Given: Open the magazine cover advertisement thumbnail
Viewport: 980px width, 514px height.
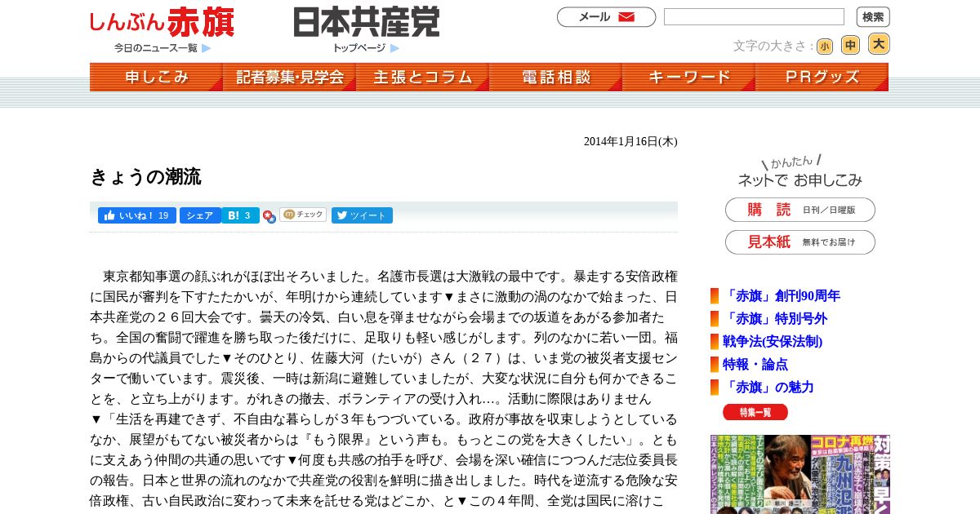Looking at the screenshot, I should click(x=800, y=474).
